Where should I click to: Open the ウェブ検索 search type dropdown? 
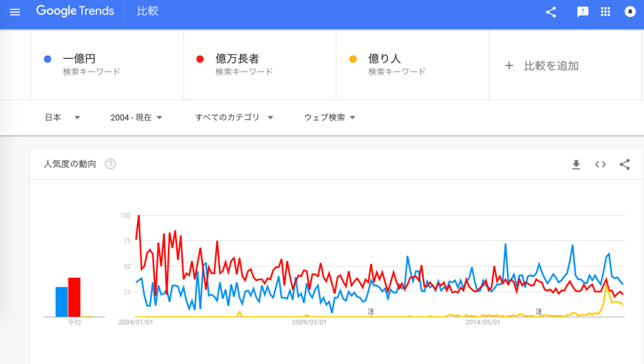pos(327,117)
